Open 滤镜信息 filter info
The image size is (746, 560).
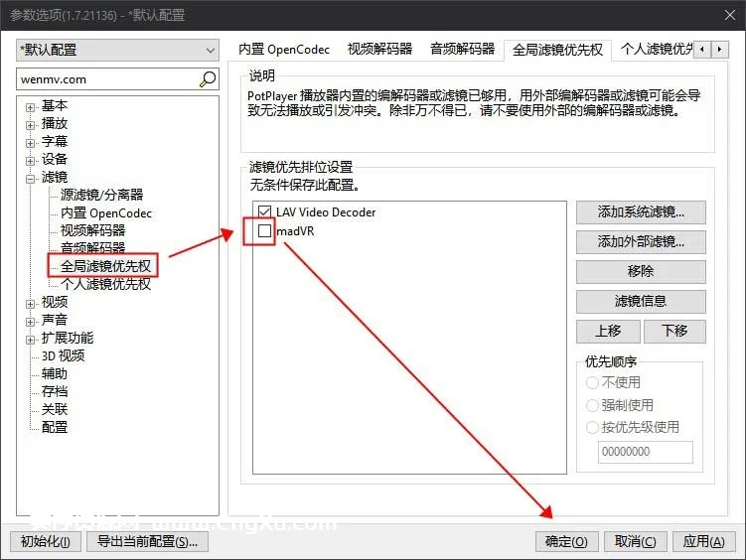(x=641, y=302)
